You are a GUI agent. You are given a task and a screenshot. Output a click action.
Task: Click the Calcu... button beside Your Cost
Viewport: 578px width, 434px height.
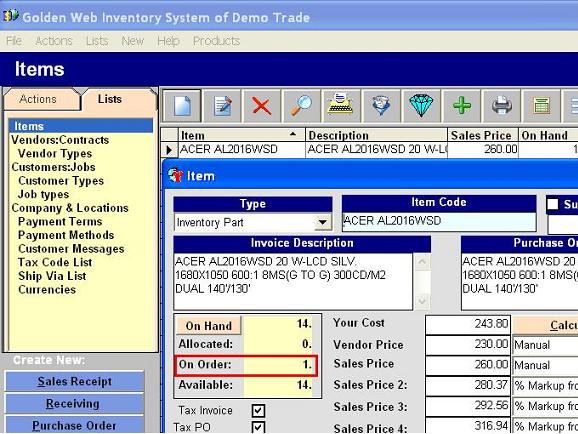[546, 325]
